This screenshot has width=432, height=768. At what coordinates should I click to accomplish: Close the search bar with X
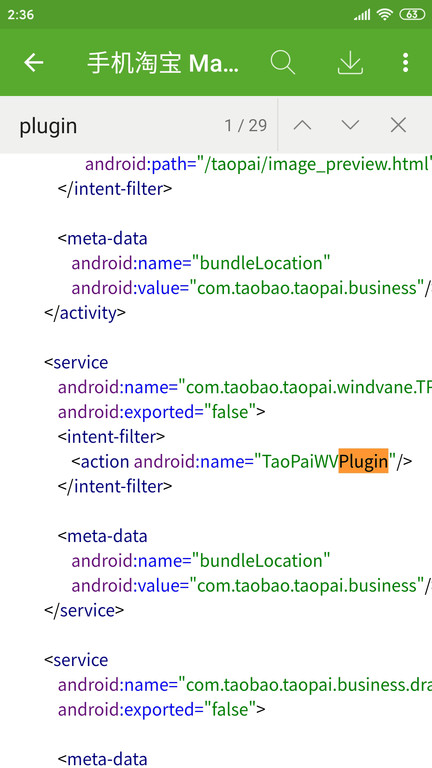[398, 125]
